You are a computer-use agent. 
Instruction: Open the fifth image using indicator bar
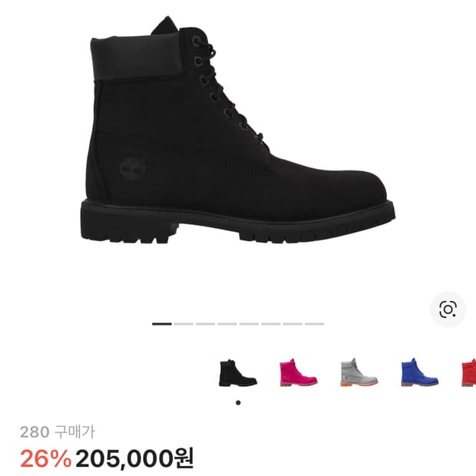[249, 324]
